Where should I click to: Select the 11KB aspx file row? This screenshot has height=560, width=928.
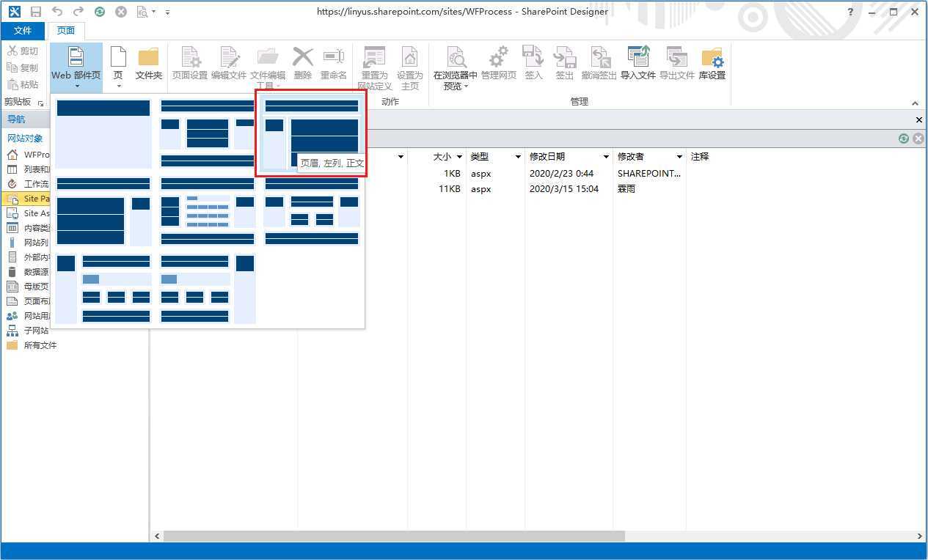[537, 189]
